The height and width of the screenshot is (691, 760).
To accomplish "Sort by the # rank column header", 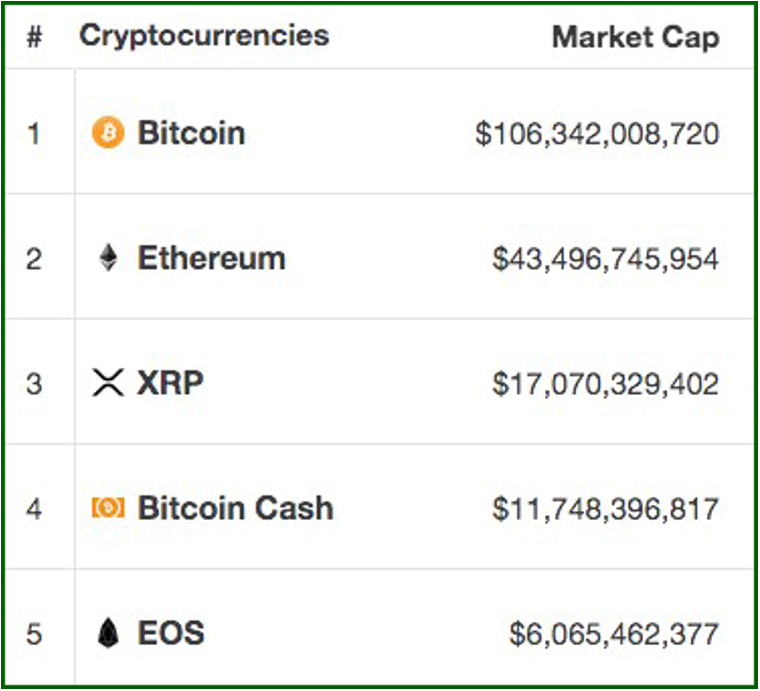I will pos(34,36).
